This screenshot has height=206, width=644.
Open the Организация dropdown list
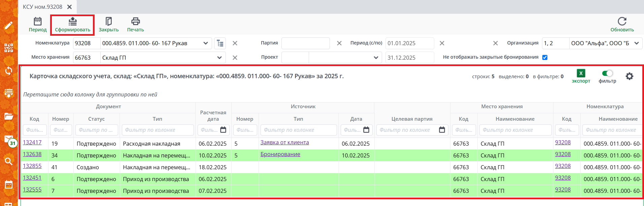[636, 43]
